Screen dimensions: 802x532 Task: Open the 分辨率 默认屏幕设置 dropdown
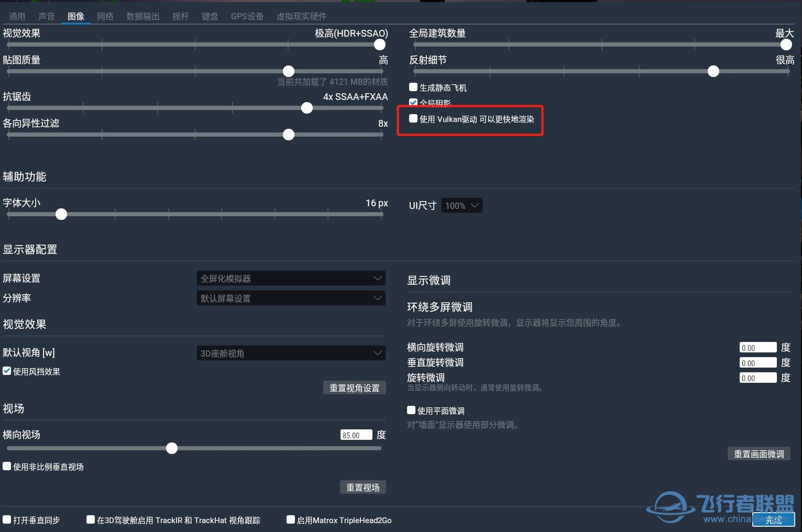point(291,298)
